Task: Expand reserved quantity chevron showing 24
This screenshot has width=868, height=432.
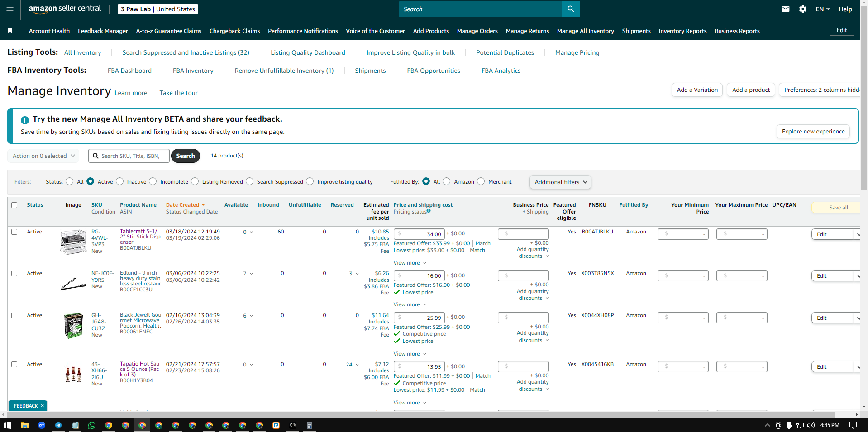Action: 357,365
